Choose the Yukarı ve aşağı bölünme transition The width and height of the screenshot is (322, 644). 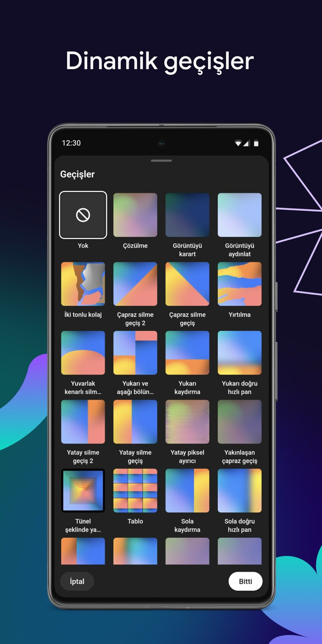tap(135, 353)
